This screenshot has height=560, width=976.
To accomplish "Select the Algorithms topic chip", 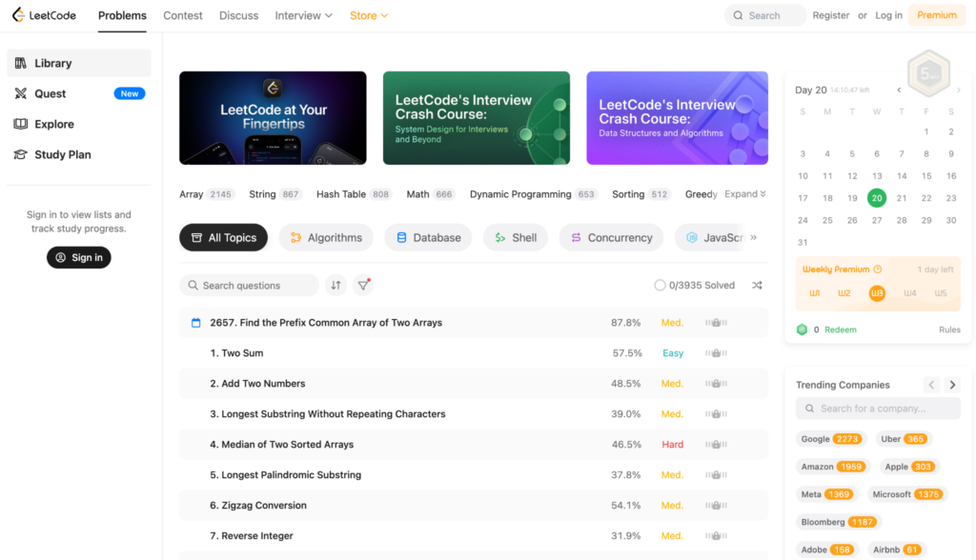I will tap(326, 238).
